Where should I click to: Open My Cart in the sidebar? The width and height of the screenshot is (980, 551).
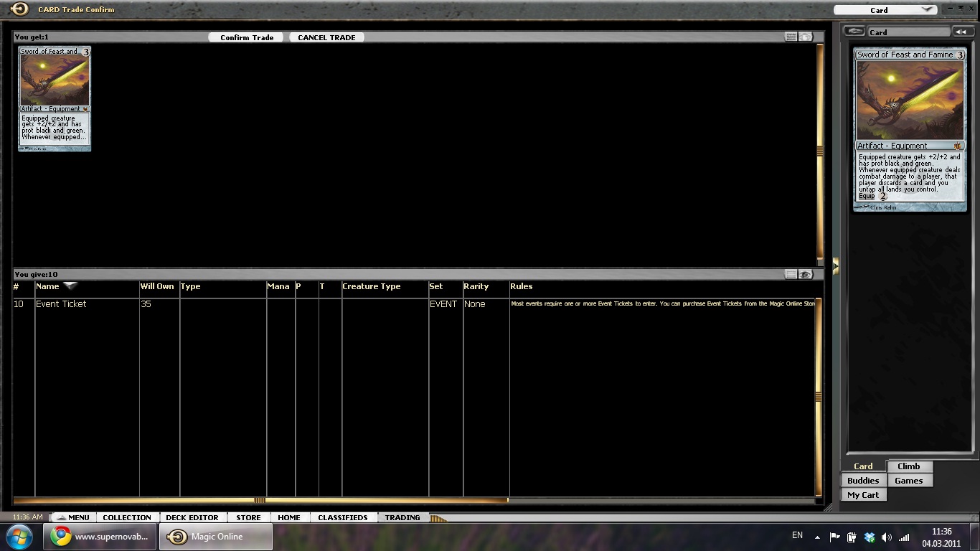click(x=863, y=495)
